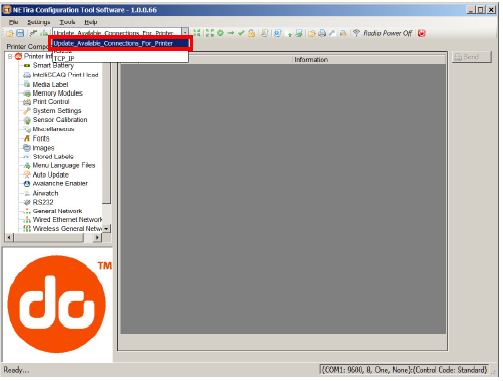Screen dimensions: 503x381
Task: Open the Help menu
Action: [91, 22]
